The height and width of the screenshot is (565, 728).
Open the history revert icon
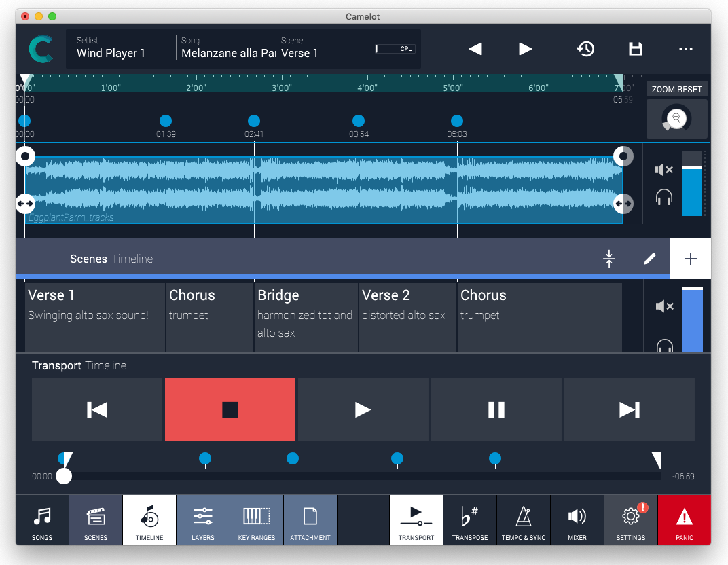click(x=585, y=49)
